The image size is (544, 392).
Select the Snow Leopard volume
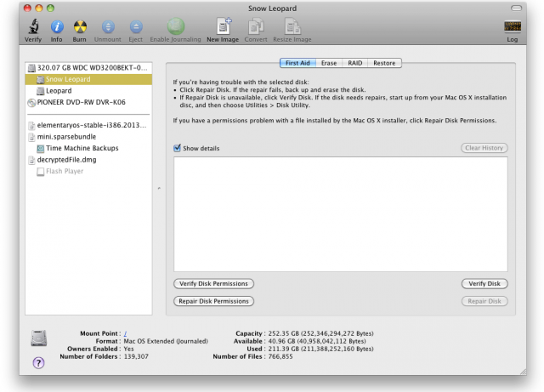click(88, 79)
